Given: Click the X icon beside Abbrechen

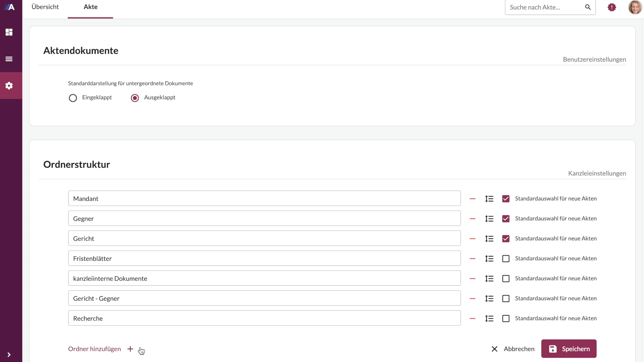Looking at the screenshot, I should point(494,349).
